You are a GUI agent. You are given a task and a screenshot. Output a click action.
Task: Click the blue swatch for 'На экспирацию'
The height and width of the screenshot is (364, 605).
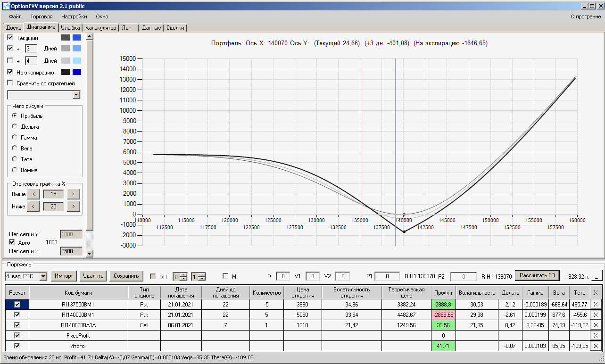[x=77, y=72]
